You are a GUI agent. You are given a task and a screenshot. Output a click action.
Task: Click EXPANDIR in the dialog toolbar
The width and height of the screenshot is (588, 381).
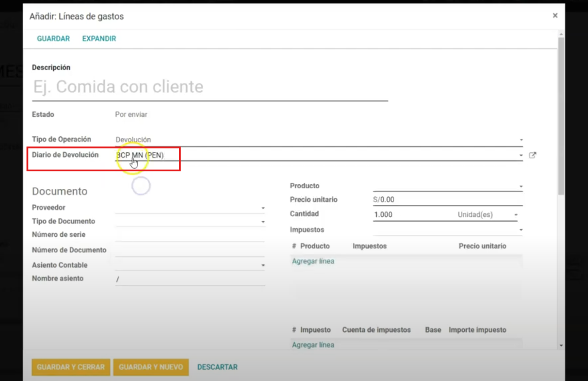[99, 39]
